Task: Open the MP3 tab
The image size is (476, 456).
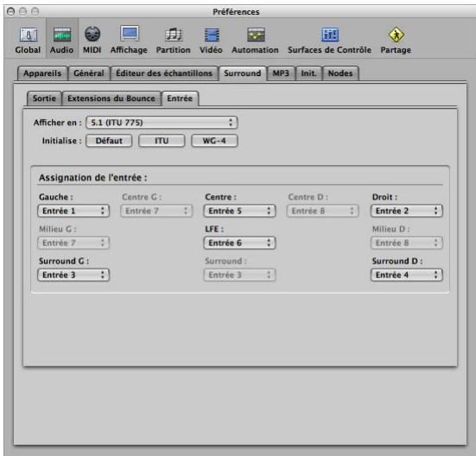Action: (281, 73)
